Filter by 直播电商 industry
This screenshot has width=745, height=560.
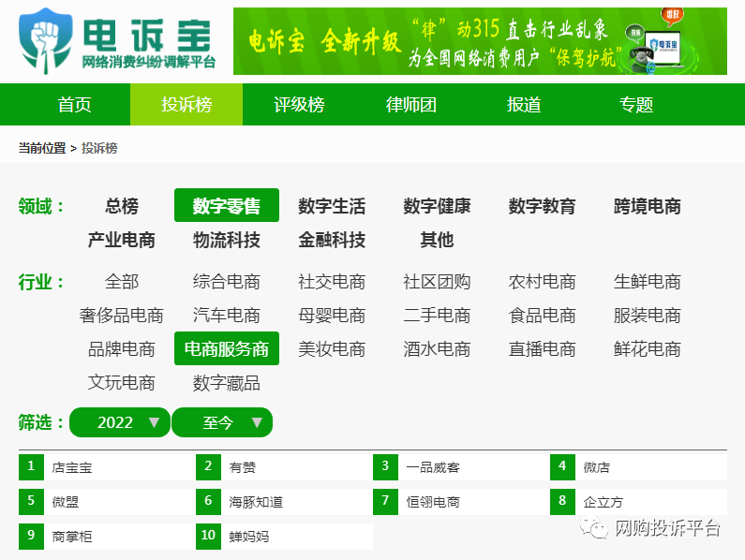tap(543, 349)
